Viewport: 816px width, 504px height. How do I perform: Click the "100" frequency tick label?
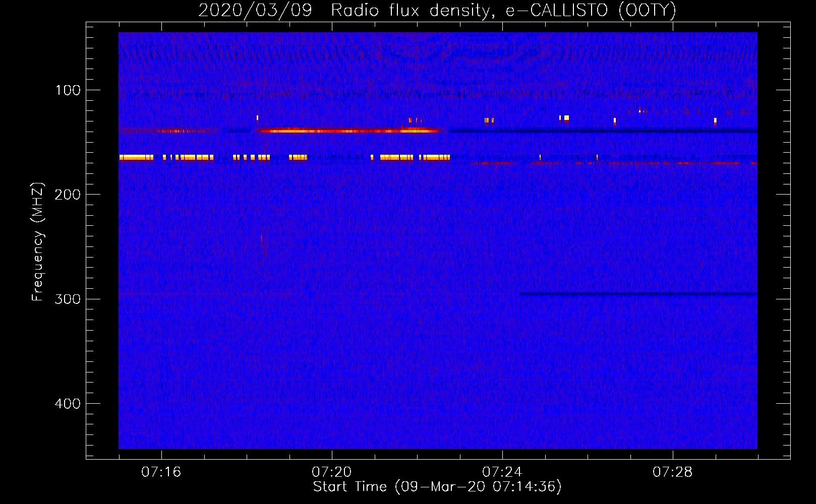68,90
